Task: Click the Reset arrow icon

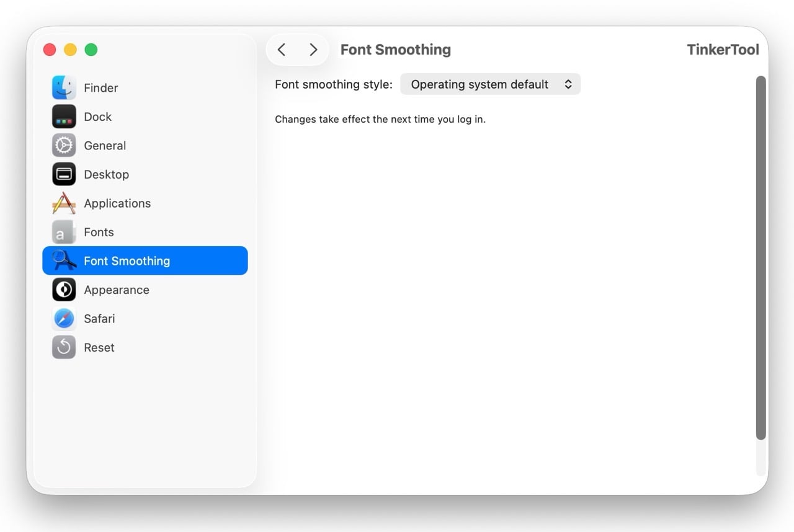Action: coord(64,347)
